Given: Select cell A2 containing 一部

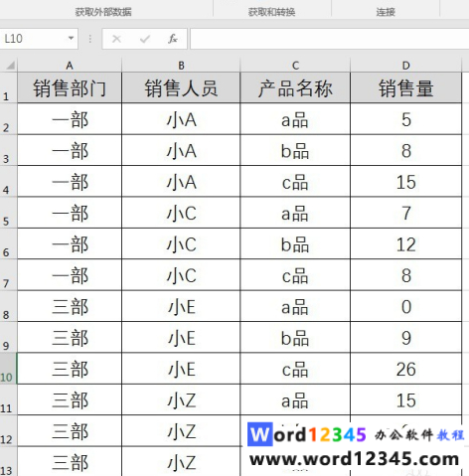Looking at the screenshot, I should coord(70,119).
